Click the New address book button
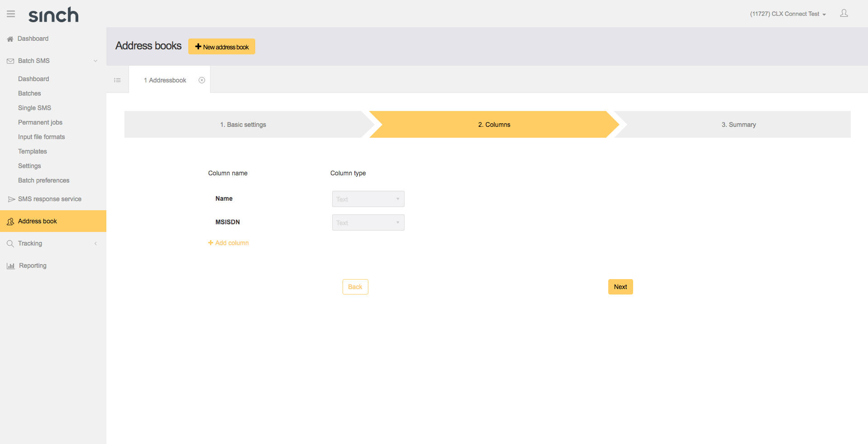868x444 pixels. pos(221,46)
